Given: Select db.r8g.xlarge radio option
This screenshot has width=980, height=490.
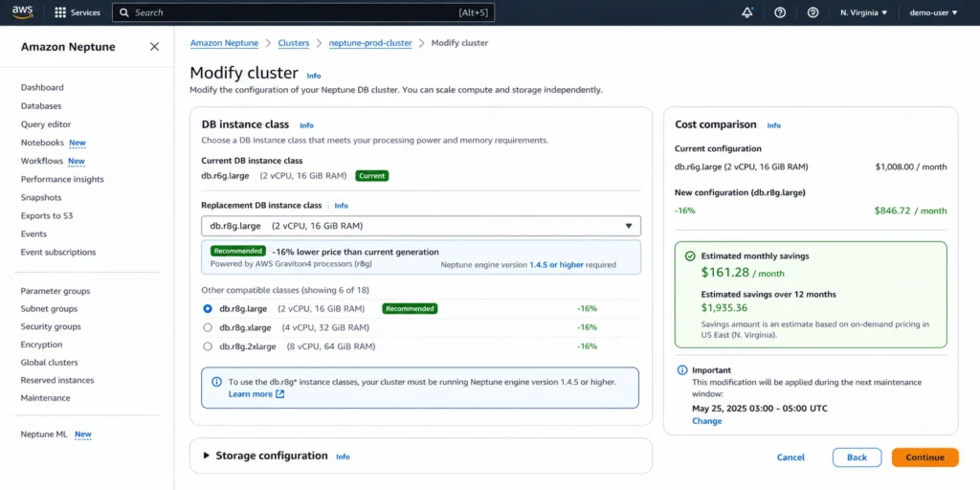Looking at the screenshot, I should (x=208, y=327).
